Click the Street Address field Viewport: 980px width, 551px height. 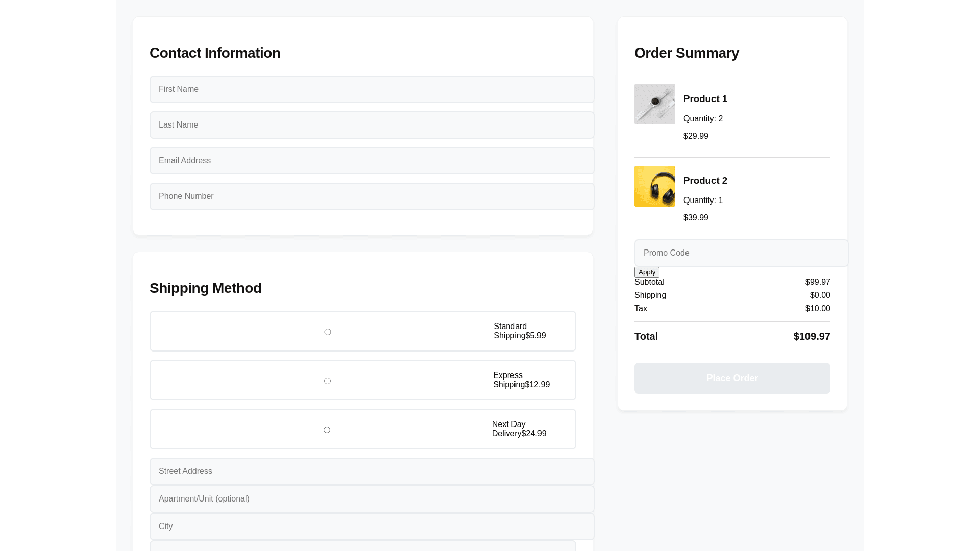click(372, 471)
